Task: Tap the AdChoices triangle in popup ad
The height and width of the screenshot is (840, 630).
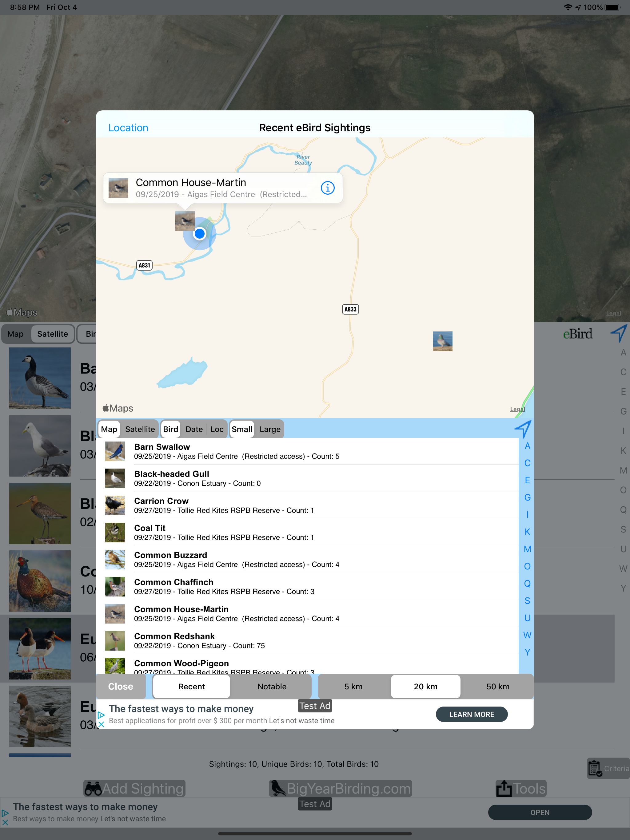Action: tap(101, 715)
